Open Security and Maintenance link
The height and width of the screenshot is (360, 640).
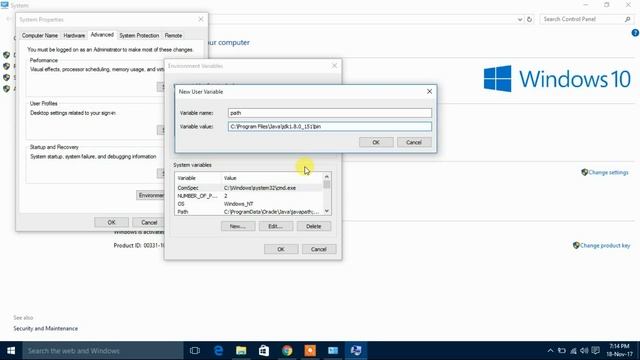tap(45, 328)
